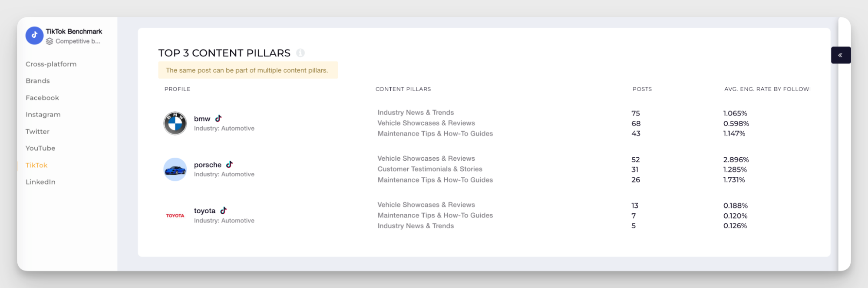This screenshot has width=868, height=288.
Task: Click the layers icon beside Competitive benchmark
Action: [x=50, y=41]
